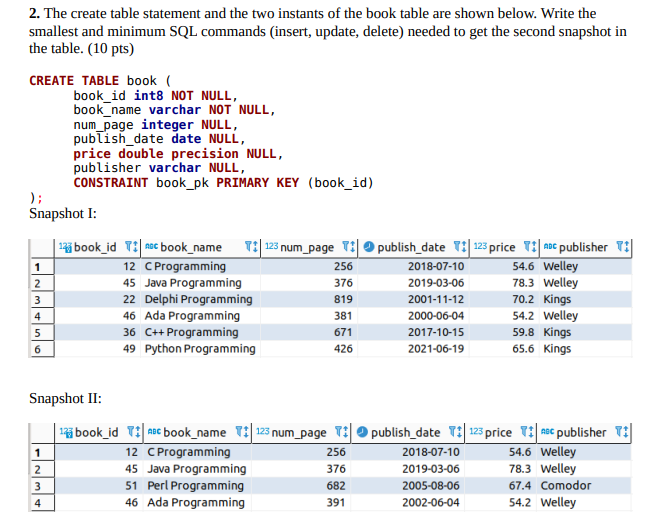668x525 pixels.
Task: Click the clock date-type icon in Snapshot II publish_date header
Action: pos(362,432)
